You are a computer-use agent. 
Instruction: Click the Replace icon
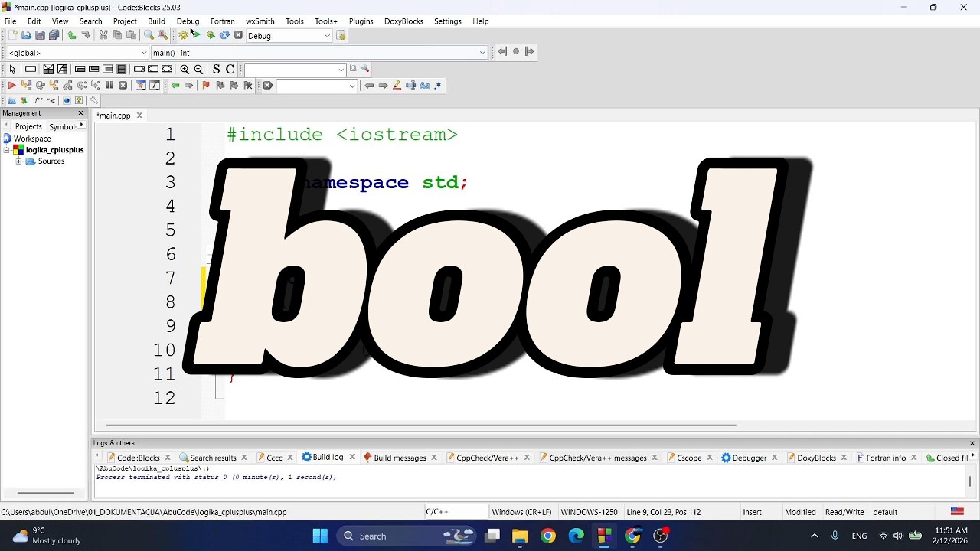pyautogui.click(x=162, y=35)
